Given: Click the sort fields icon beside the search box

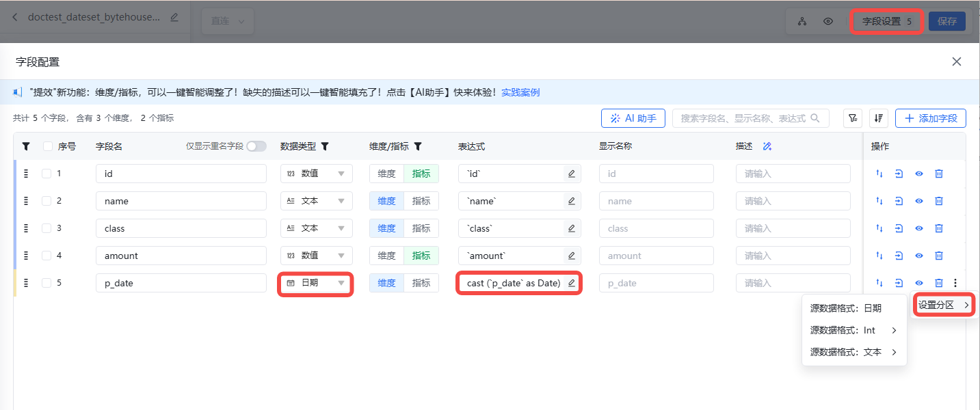Looking at the screenshot, I should point(879,118).
